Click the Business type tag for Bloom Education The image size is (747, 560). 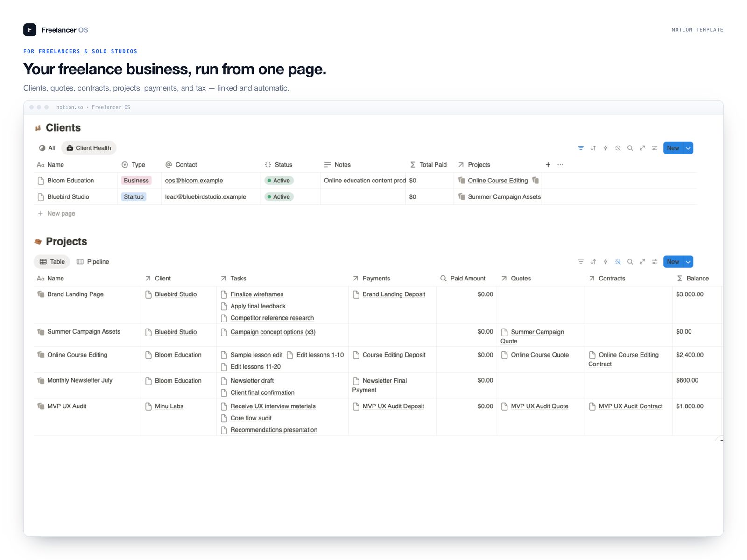pyautogui.click(x=136, y=181)
